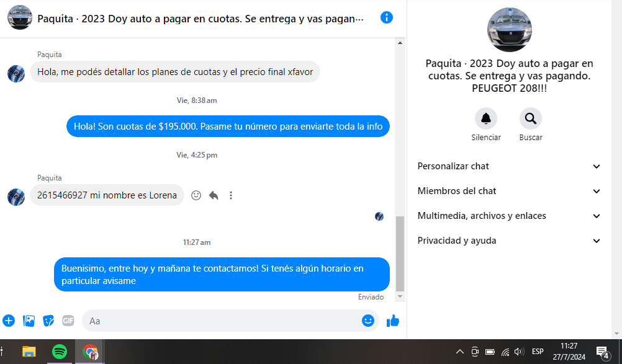Show hidden system tray icons

(x=460, y=352)
